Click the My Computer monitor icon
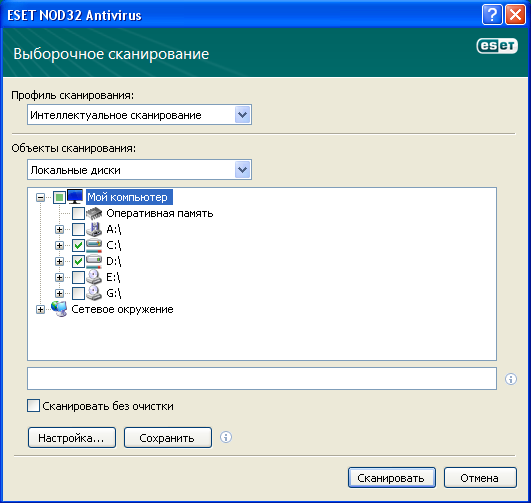Image resolution: width=531 pixels, height=503 pixels. [75, 196]
